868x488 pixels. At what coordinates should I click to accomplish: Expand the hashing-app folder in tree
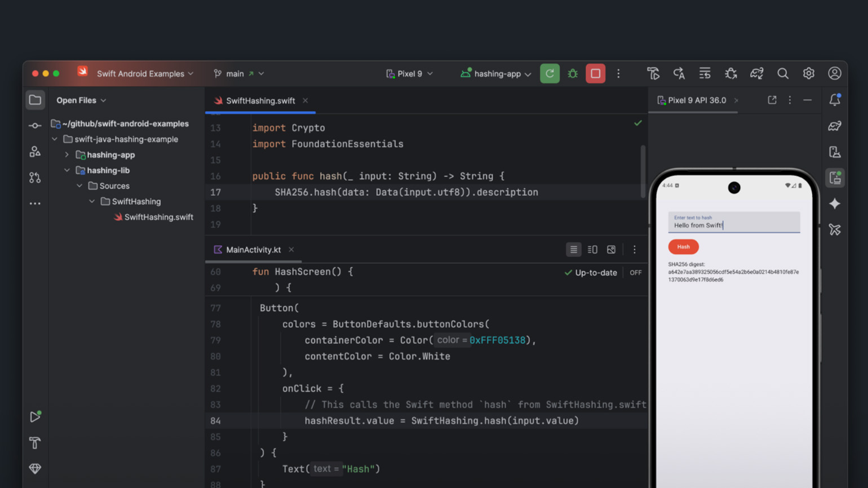[67, 155]
